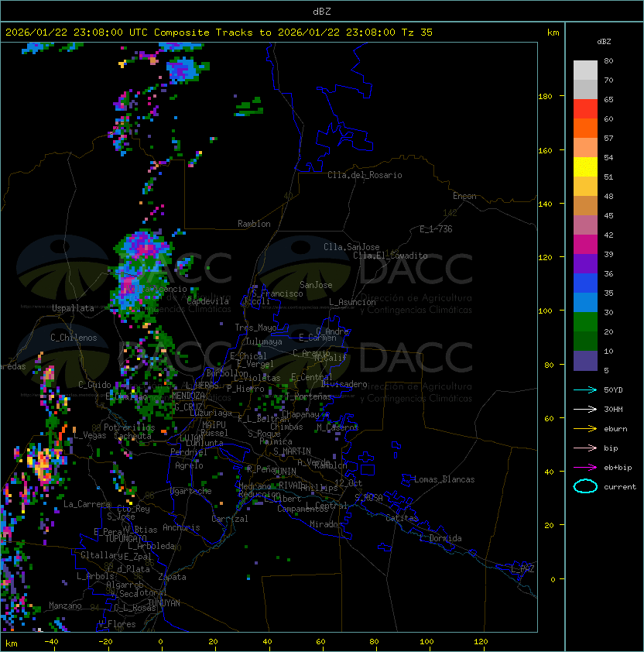Click the 'Ugarteche' map label

click(191, 491)
